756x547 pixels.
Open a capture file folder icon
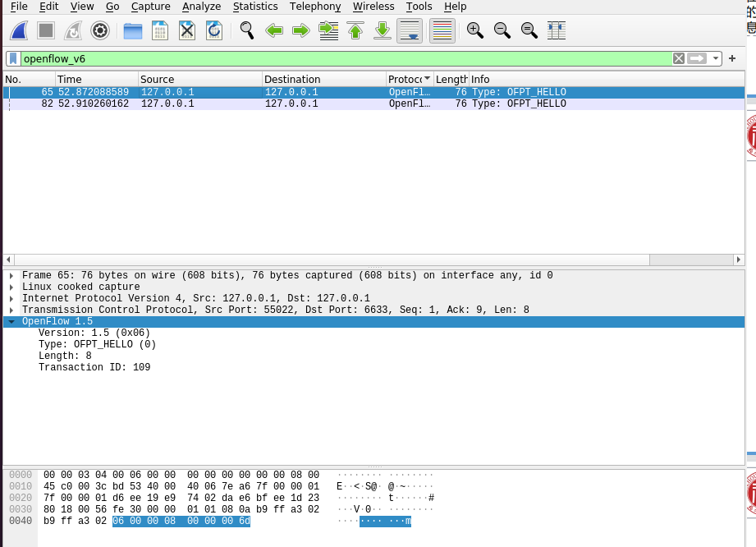pos(133,31)
